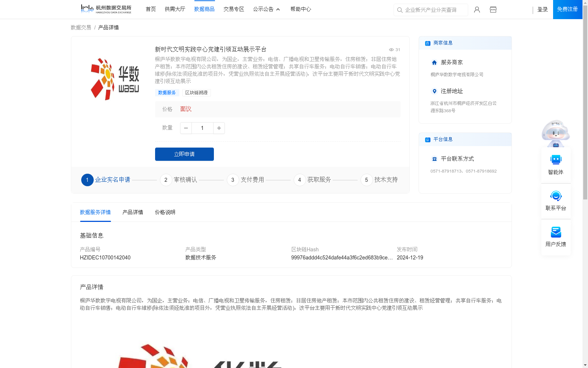
Task: Click the 注册地址 location pin icon
Action: point(434,91)
